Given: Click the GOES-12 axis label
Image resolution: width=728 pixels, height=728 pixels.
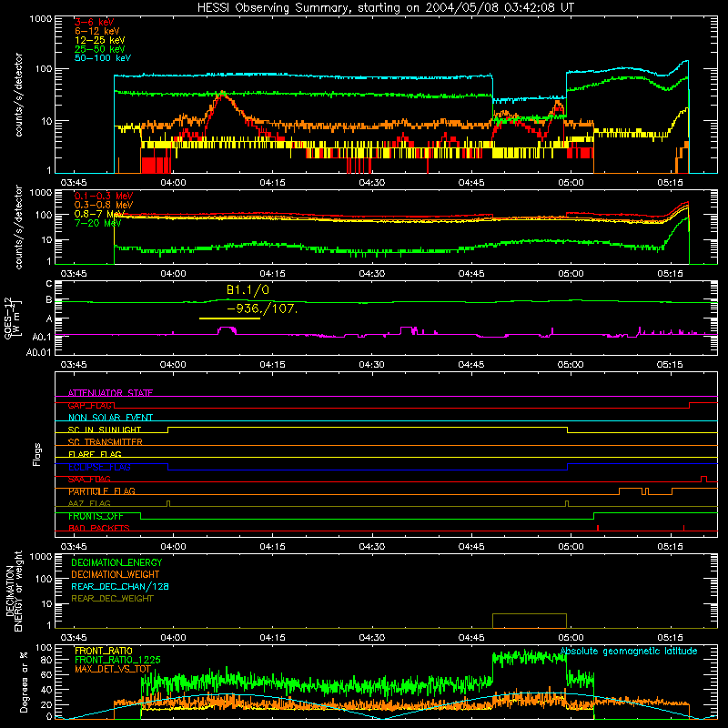Looking at the screenshot, I should coord(13,318).
